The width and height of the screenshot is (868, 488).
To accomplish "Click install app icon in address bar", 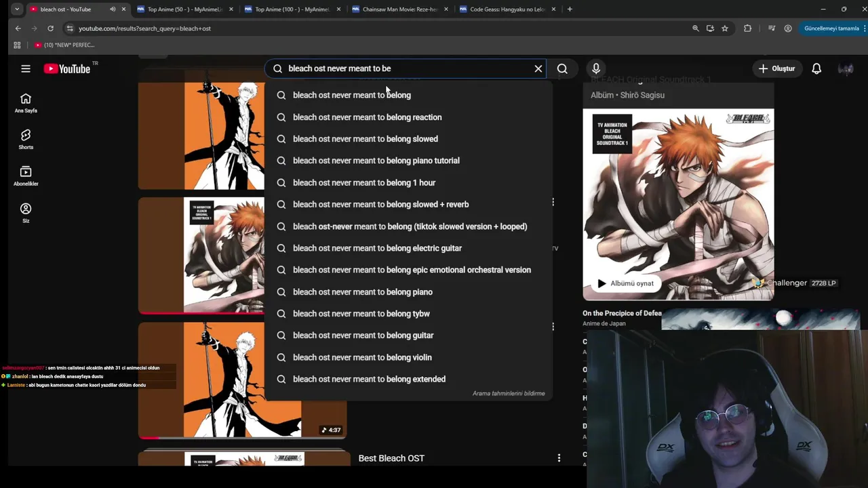I will (x=710, y=28).
